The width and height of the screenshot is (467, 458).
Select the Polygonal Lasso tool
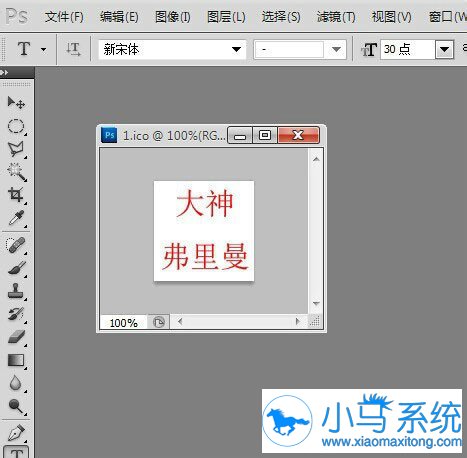point(16,149)
